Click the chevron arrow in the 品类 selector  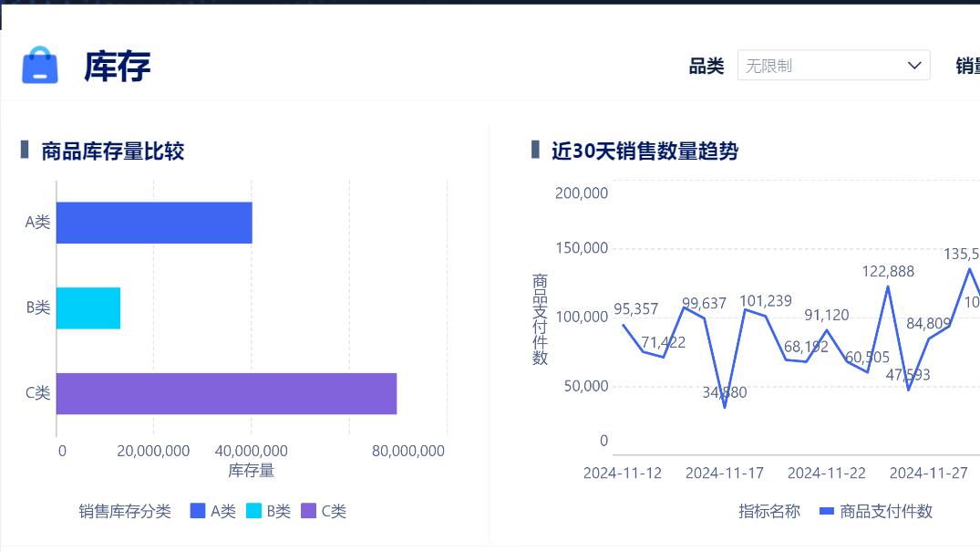tap(913, 65)
